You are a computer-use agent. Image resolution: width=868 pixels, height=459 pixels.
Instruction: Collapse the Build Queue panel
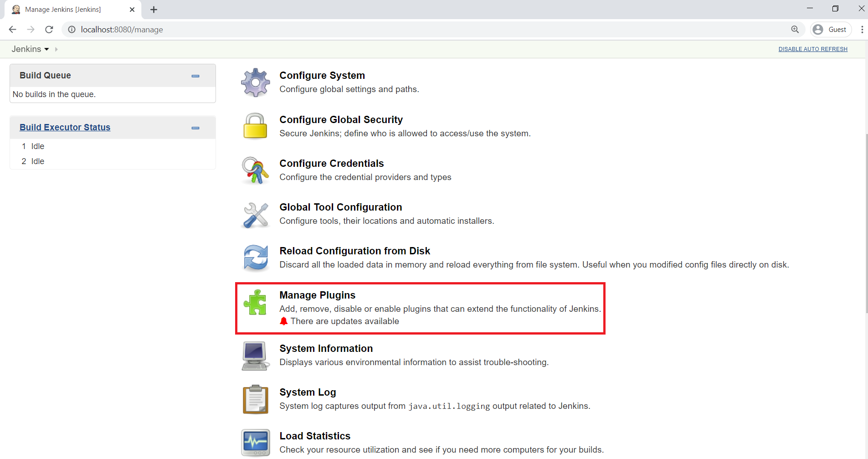pyautogui.click(x=195, y=76)
